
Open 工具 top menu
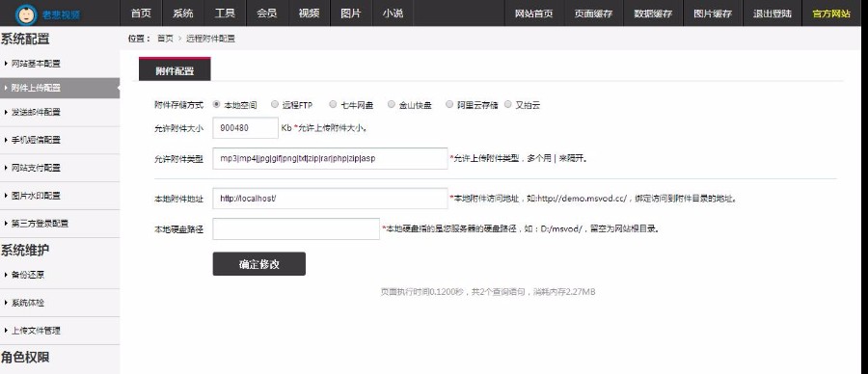(225, 13)
